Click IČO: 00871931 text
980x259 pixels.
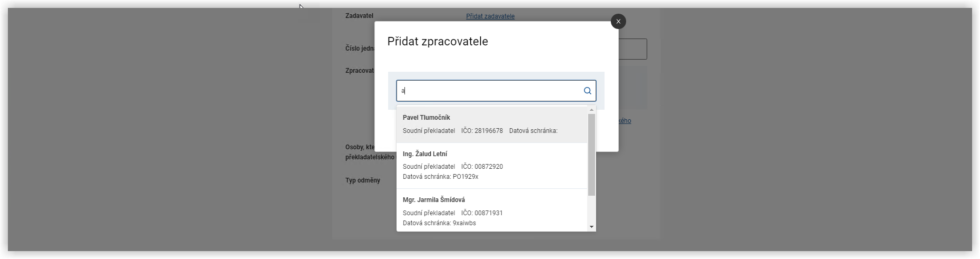point(482,213)
